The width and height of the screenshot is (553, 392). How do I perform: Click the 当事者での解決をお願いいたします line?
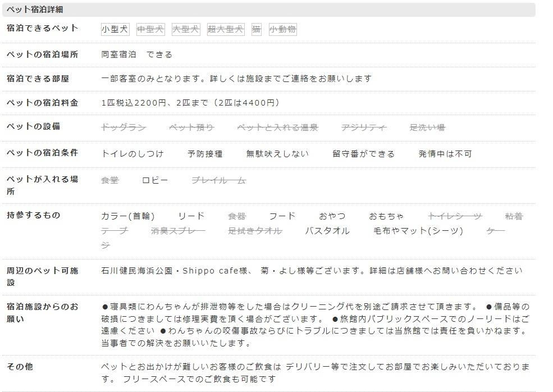point(176,343)
